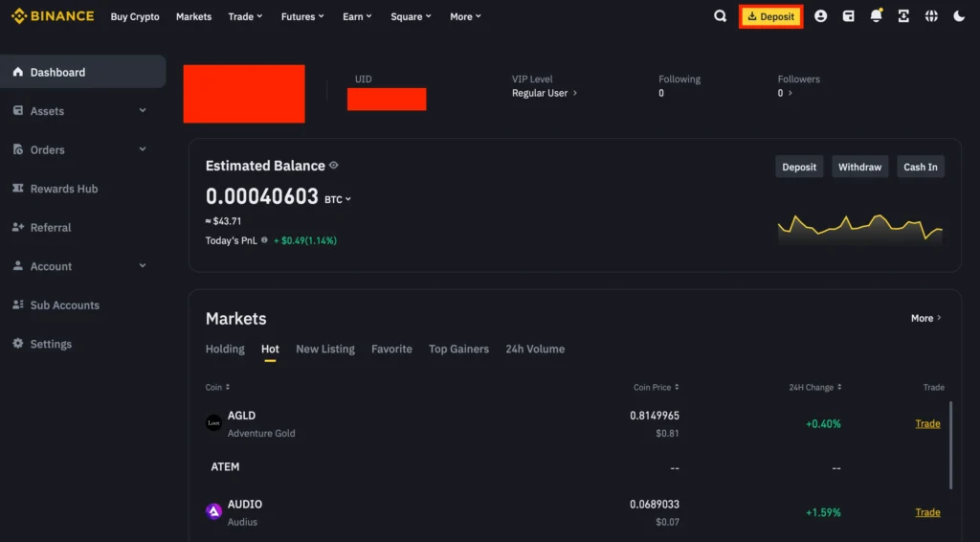The height and width of the screenshot is (542, 980).
Task: Open the Markets menu item
Action: pos(193,17)
